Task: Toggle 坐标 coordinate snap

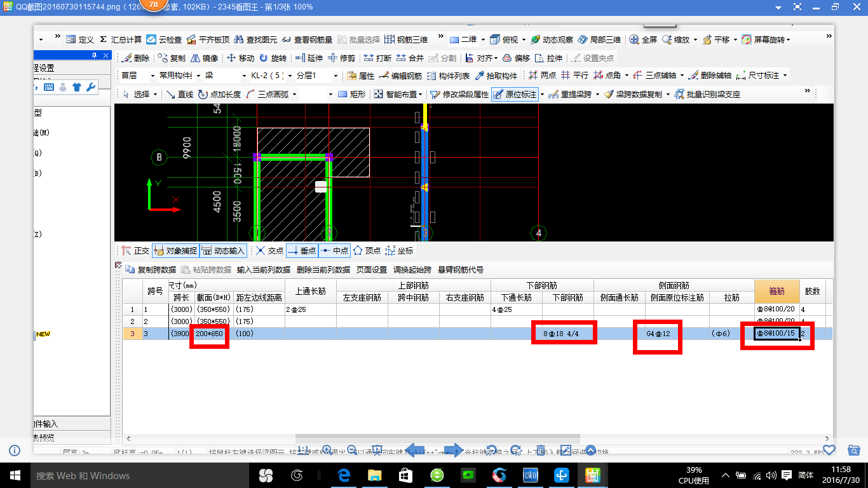Action: tap(399, 250)
